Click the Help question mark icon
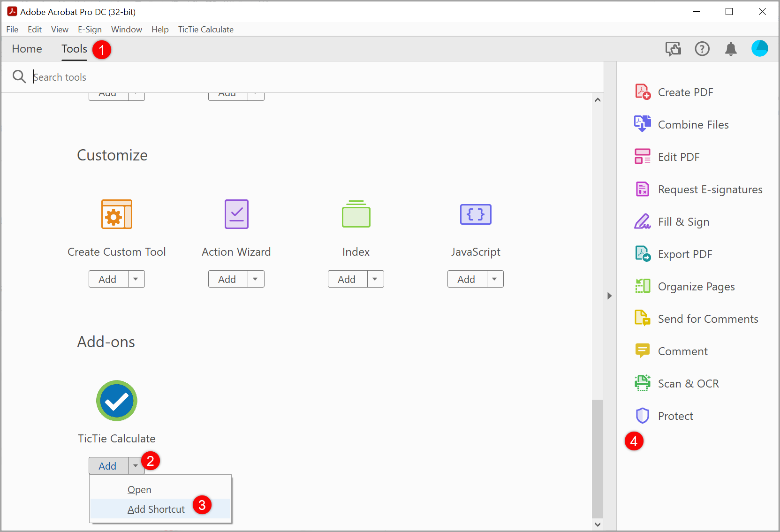 pyautogui.click(x=702, y=49)
